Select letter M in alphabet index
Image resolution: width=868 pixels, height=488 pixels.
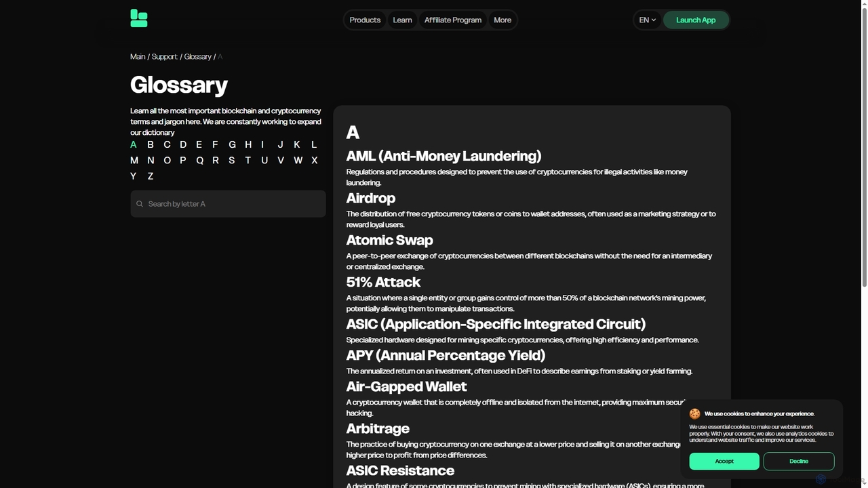(x=134, y=161)
